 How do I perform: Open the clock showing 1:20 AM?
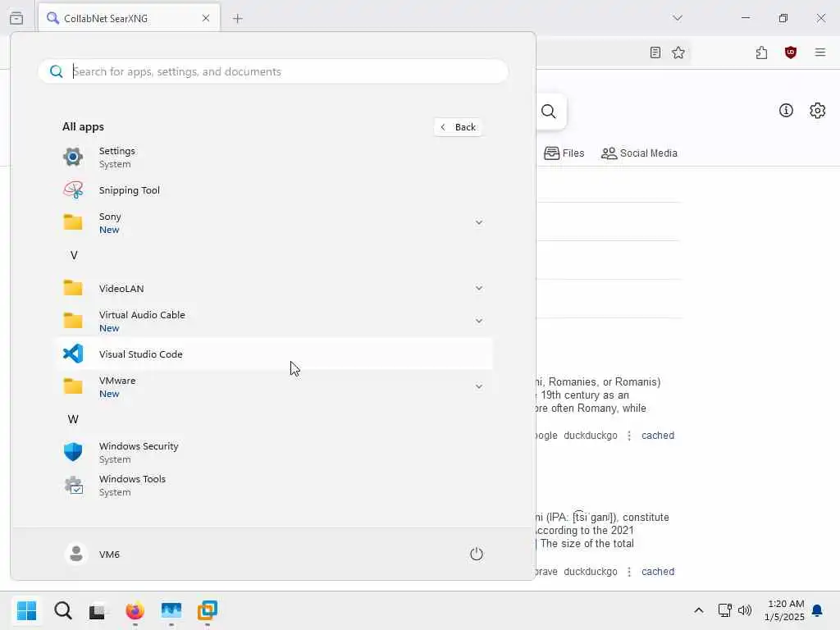pos(785,610)
